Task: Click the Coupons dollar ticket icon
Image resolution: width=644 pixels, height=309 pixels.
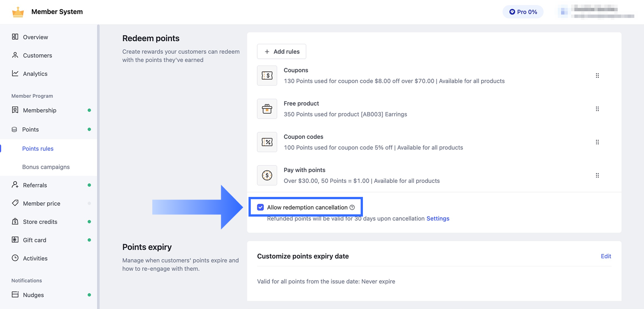Action: pos(267,75)
